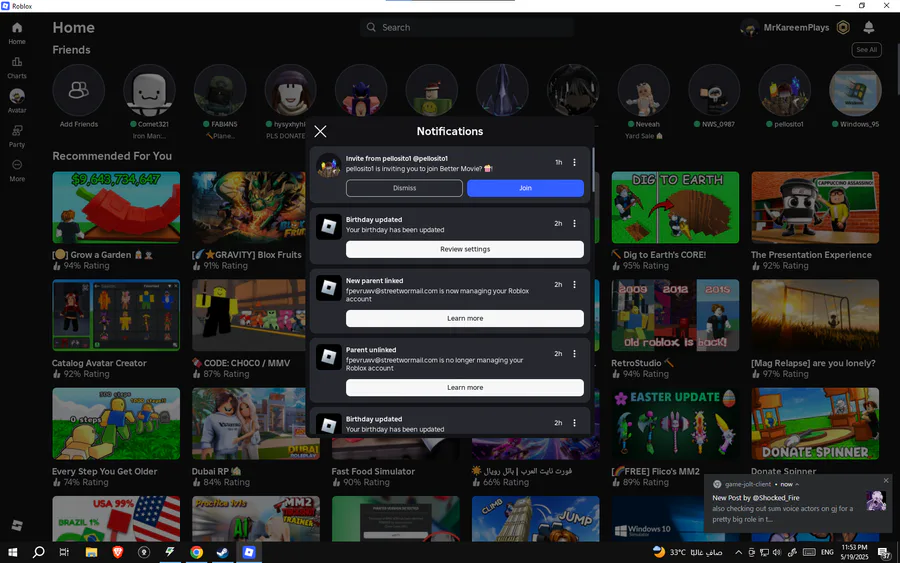Open the taskbar clock showing 11:53 PM
The width and height of the screenshot is (900, 563).
point(855,552)
